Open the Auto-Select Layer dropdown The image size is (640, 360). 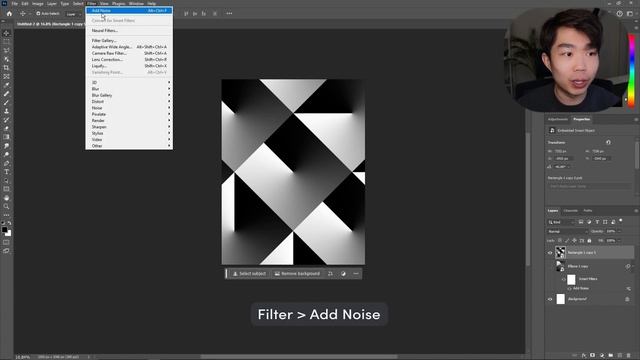pos(73,14)
